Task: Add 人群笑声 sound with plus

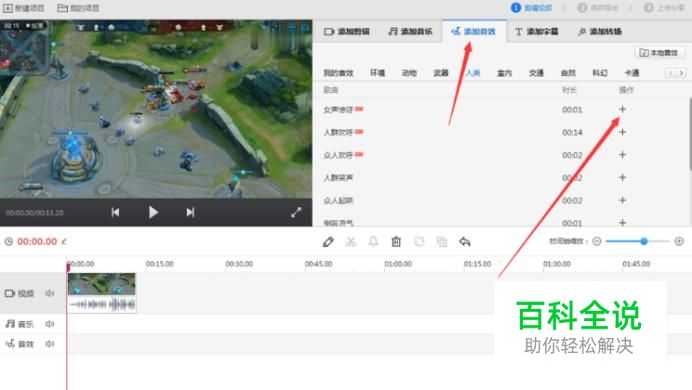Action: [x=622, y=177]
